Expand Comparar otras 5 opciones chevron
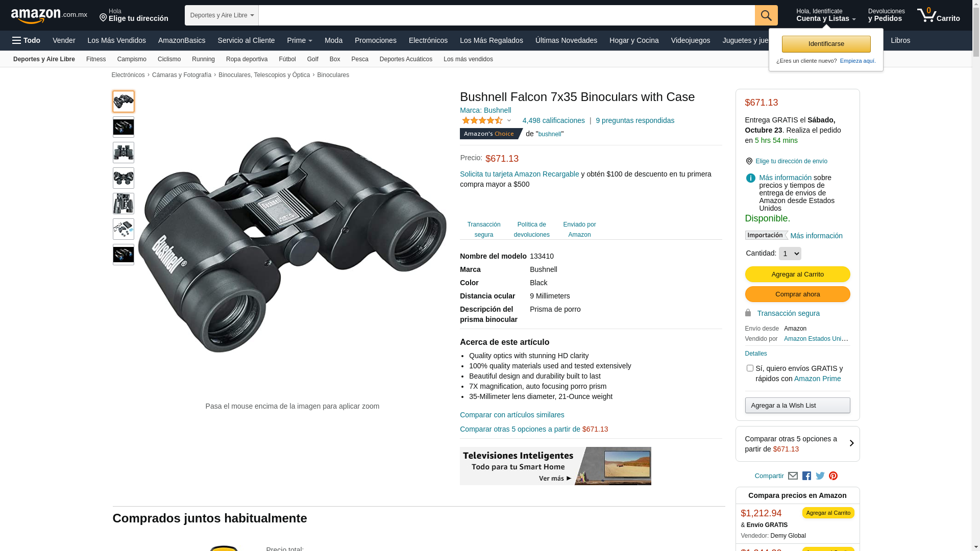This screenshot has width=980, height=551. click(x=851, y=443)
